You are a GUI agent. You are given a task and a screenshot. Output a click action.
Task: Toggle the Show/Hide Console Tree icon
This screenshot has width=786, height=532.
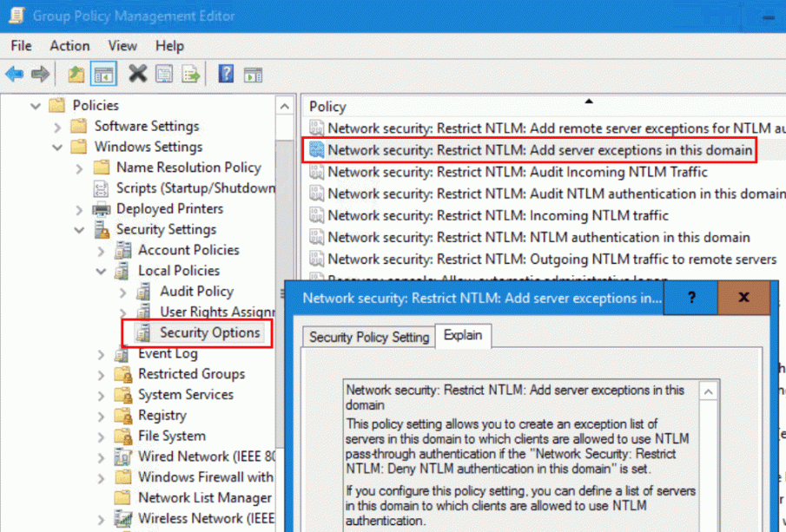[x=103, y=75]
